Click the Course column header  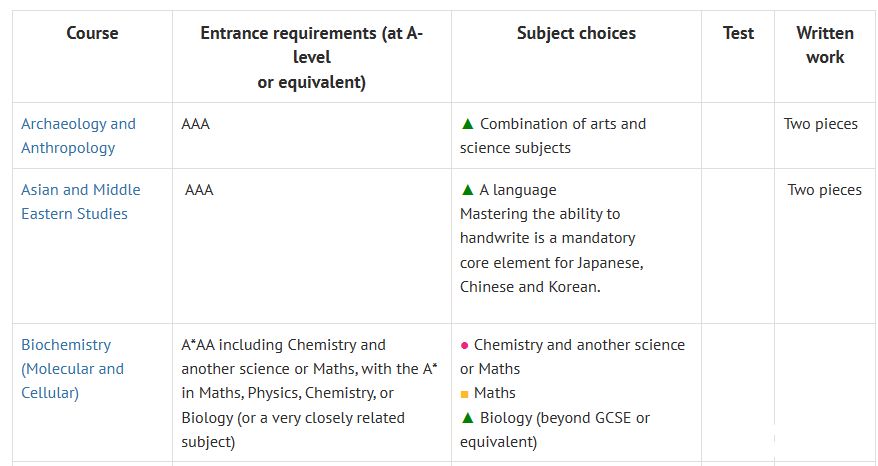click(x=92, y=33)
